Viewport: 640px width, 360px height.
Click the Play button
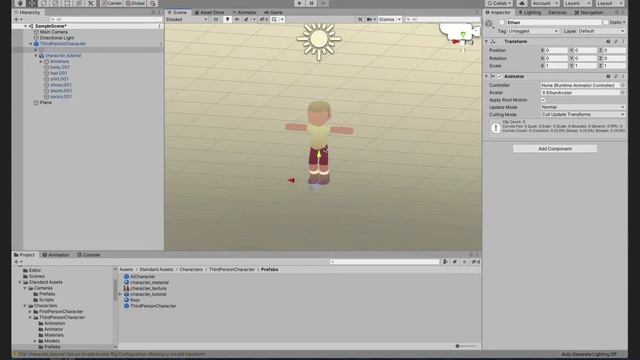(299, 3)
